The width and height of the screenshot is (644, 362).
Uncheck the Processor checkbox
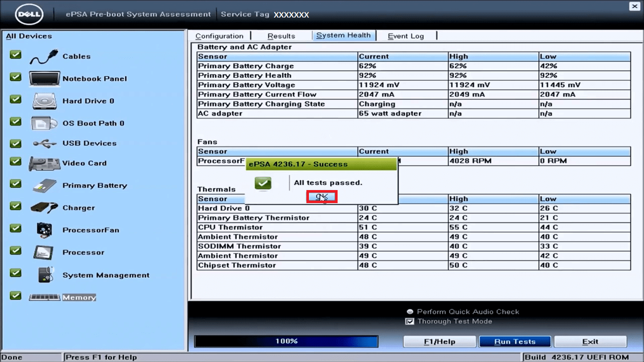tap(16, 250)
